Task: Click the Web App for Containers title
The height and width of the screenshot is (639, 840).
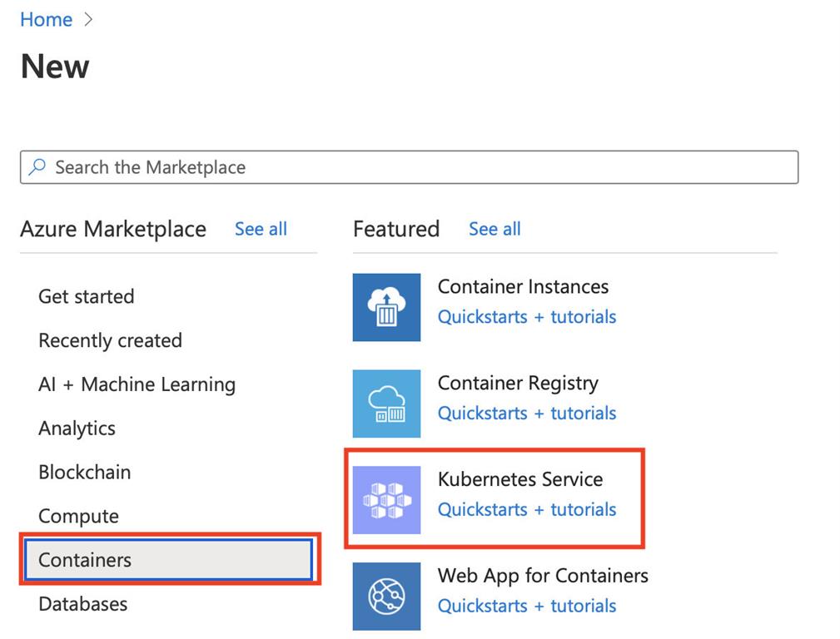Action: (x=543, y=576)
